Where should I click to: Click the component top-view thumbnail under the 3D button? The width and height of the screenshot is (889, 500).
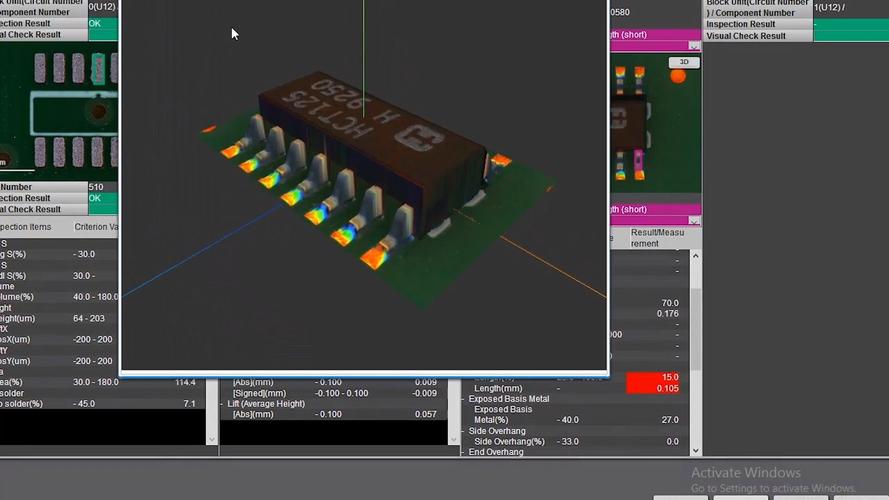click(655, 123)
